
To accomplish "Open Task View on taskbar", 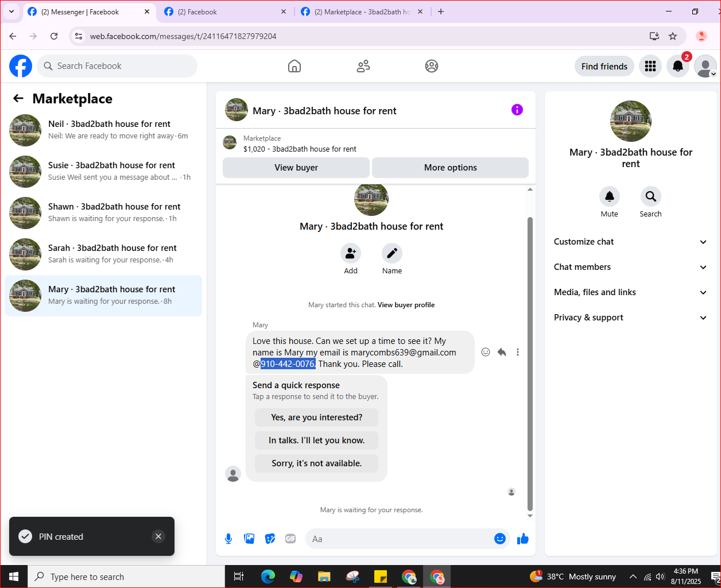I will click(239, 577).
